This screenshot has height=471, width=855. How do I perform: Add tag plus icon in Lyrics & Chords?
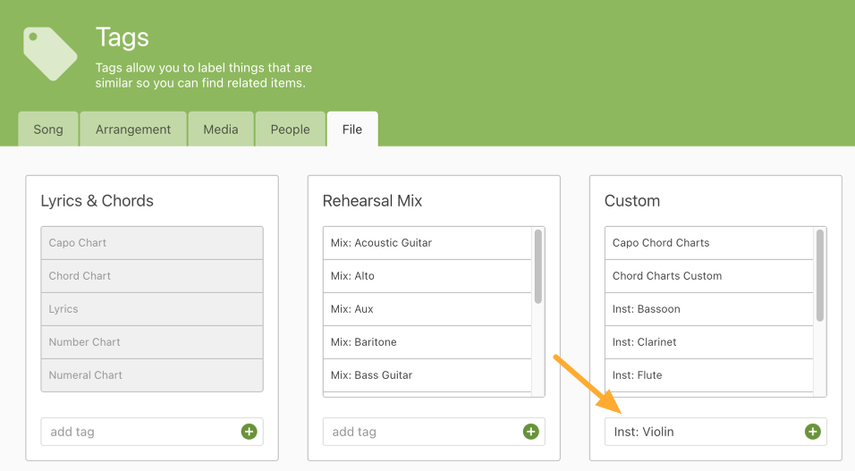[x=249, y=432]
